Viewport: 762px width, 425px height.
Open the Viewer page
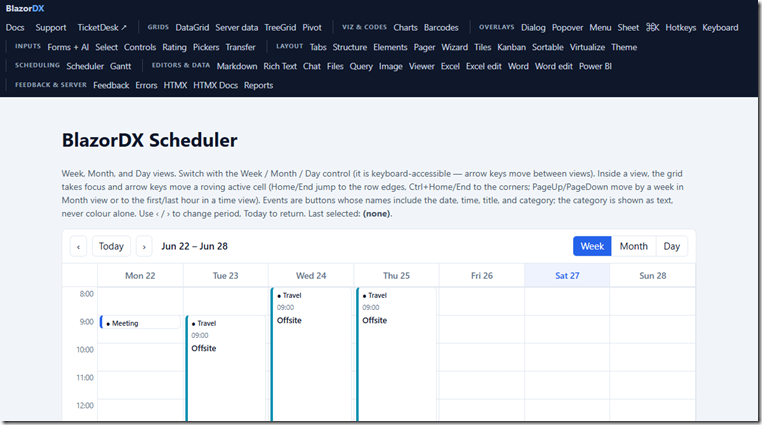[421, 66]
